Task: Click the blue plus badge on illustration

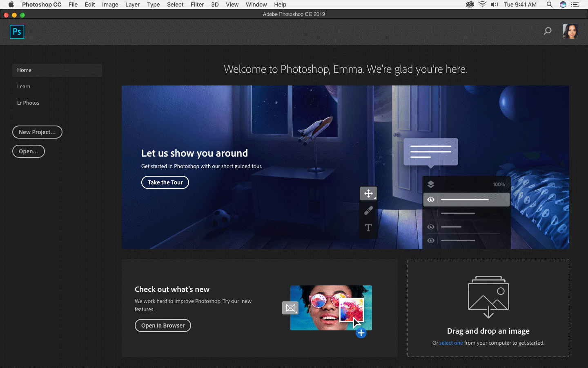Action: 361,333
